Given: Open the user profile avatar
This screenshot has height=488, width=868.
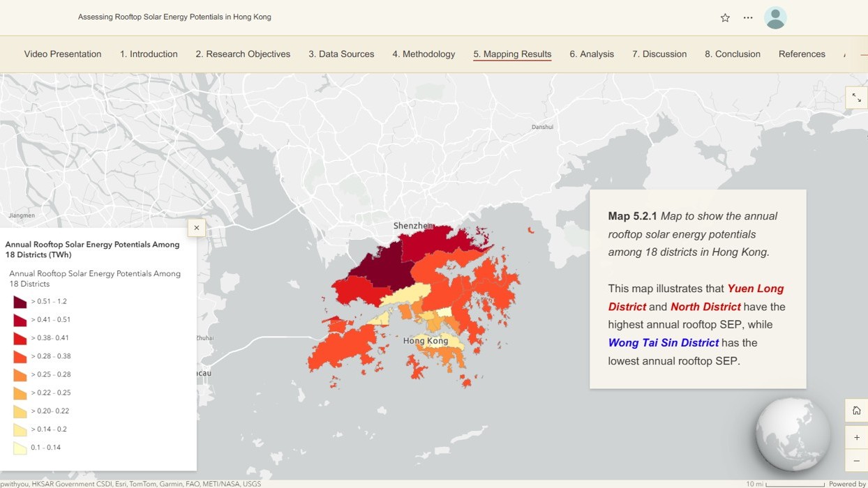Looking at the screenshot, I should pyautogui.click(x=775, y=17).
